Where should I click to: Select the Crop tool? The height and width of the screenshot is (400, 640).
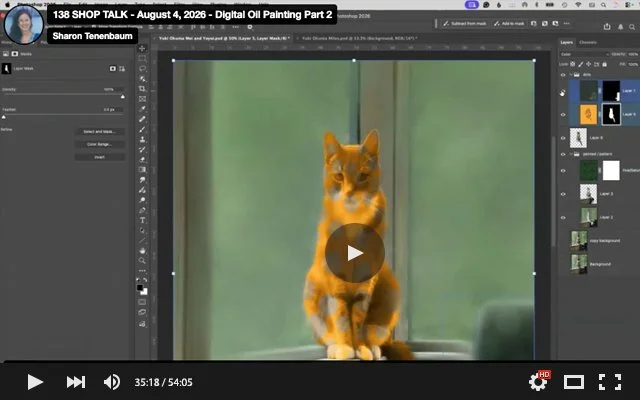(x=142, y=89)
